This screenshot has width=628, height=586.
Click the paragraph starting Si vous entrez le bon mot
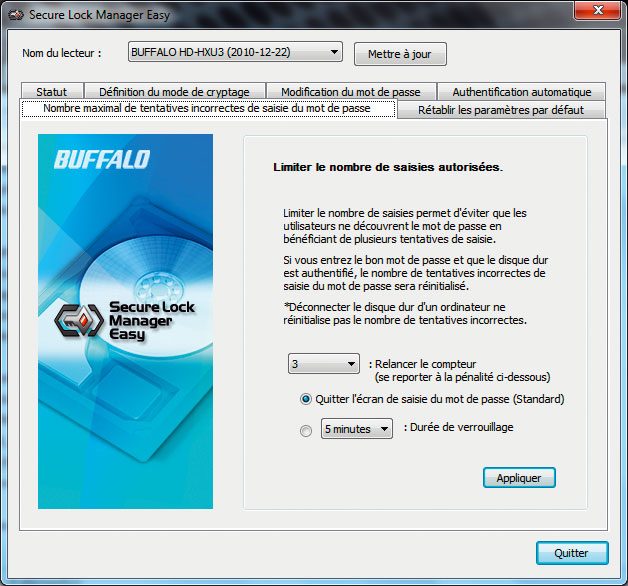pyautogui.click(x=415, y=273)
